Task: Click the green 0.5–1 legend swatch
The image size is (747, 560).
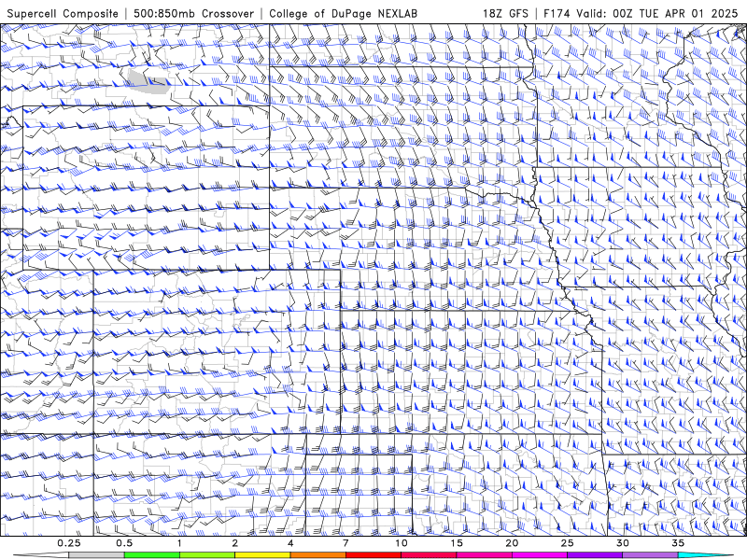Action: pos(151,555)
